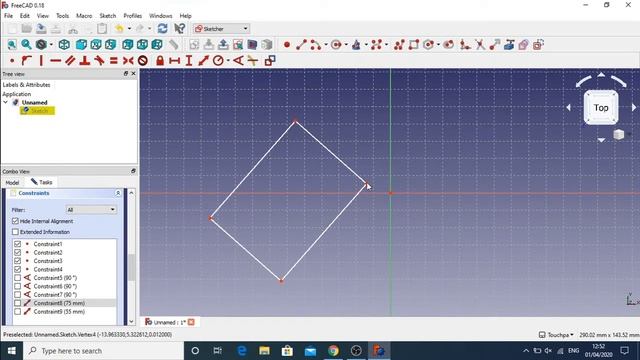Select the Trim edge tool
The height and width of the screenshot is (360, 640).
coord(480,44)
